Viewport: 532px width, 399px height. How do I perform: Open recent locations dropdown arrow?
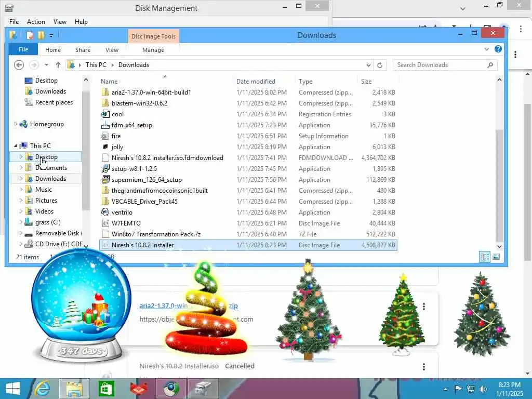[x=46, y=65]
